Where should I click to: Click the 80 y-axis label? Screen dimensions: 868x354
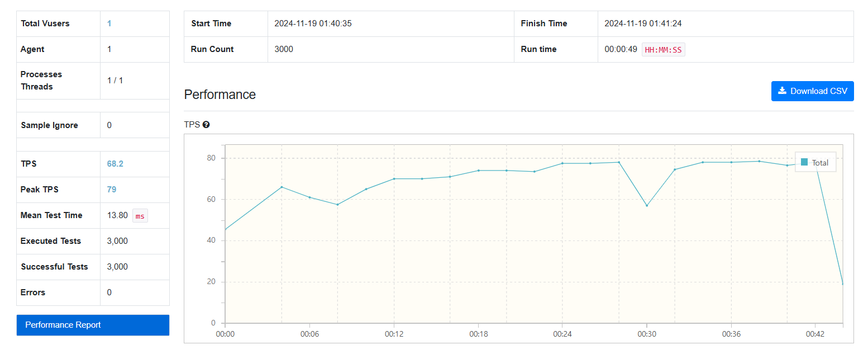[211, 158]
